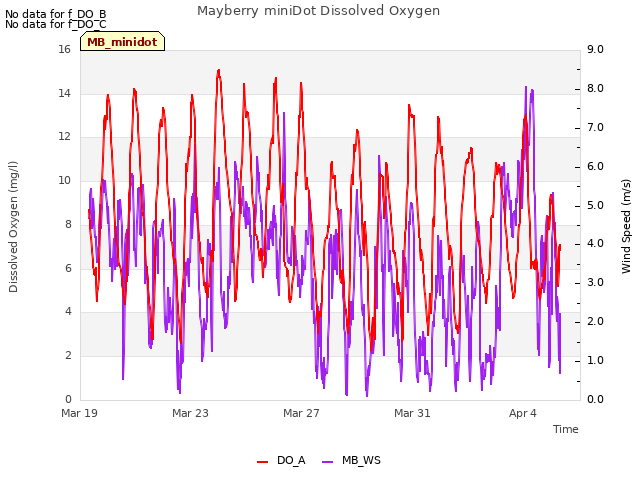Click the Mar 23 x-axis tick label

[190, 413]
